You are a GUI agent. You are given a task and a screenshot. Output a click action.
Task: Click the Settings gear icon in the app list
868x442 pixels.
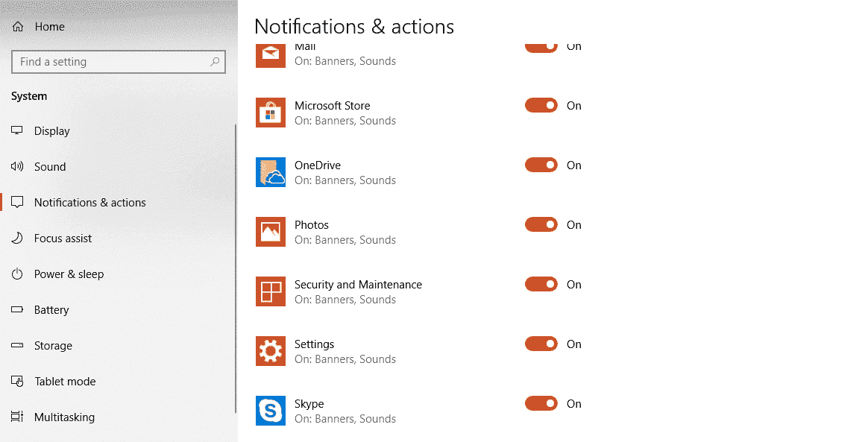point(270,351)
